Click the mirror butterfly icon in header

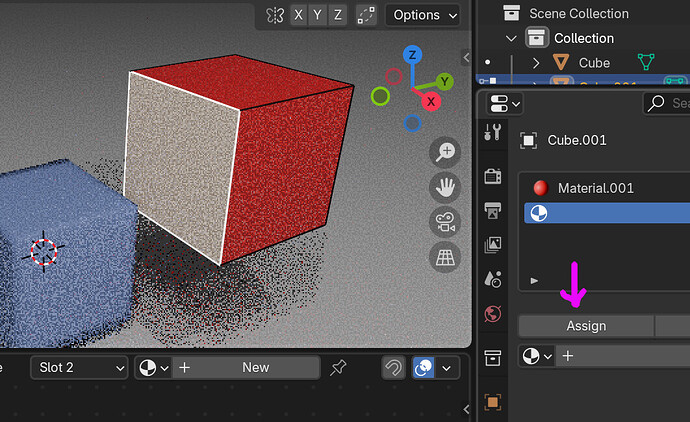point(275,15)
